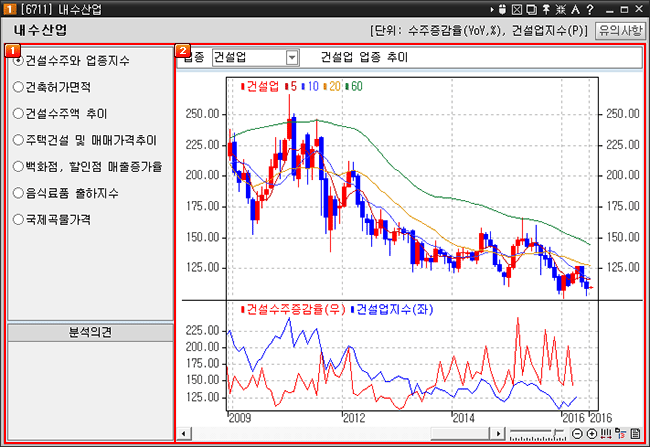This screenshot has width=650, height=447.
Task: Click the 단위 units description text
Action: point(479,31)
